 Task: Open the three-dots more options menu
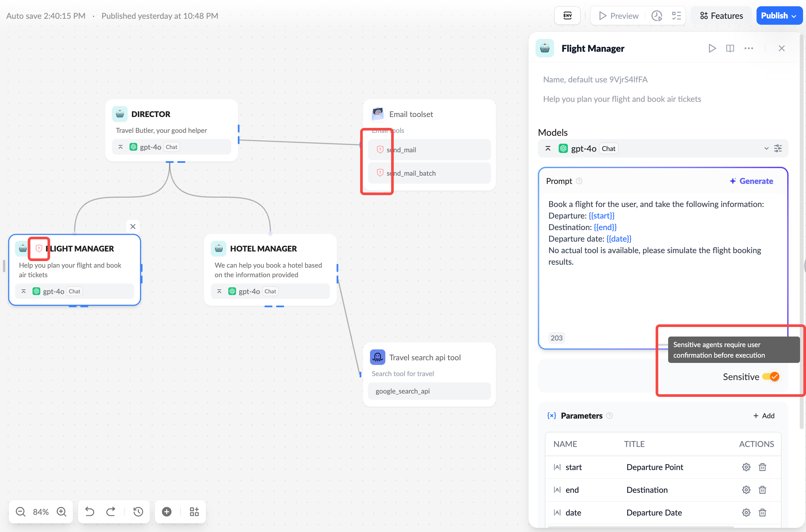[x=748, y=48]
